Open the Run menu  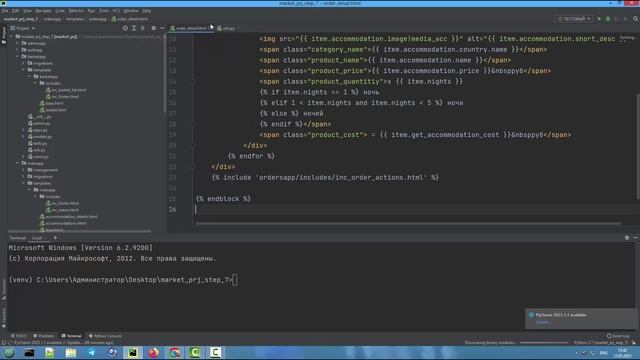pos(91,11)
